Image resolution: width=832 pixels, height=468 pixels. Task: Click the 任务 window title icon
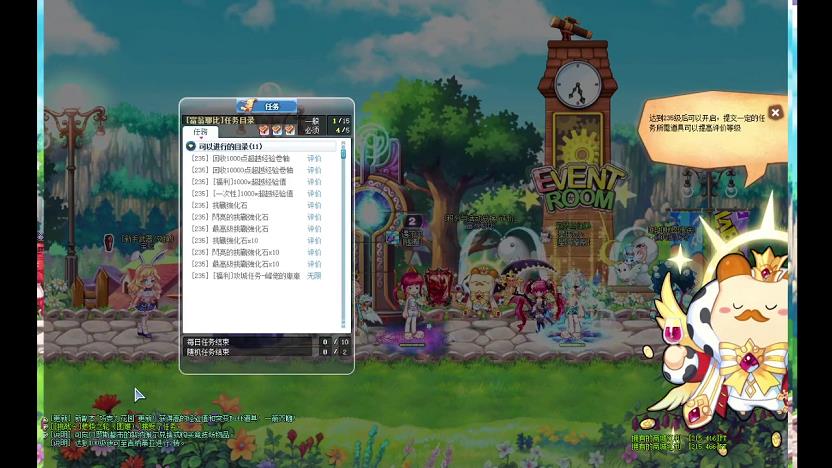[247, 105]
